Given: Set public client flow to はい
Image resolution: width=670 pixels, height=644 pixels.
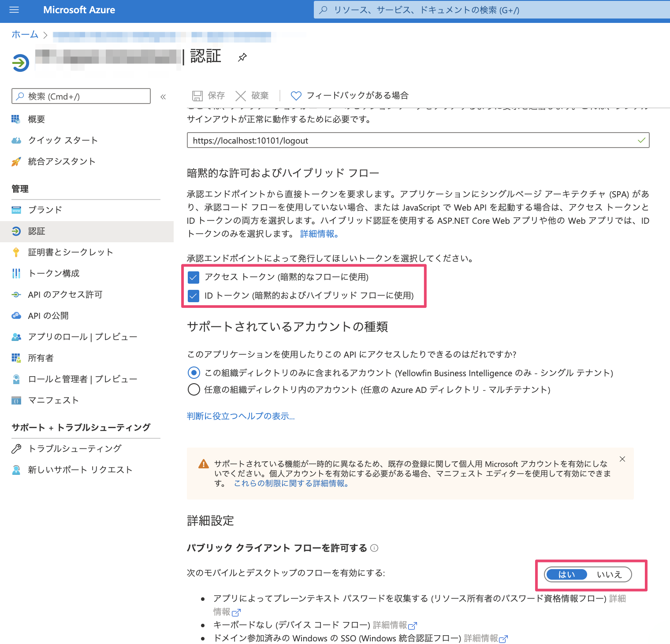Looking at the screenshot, I should click(x=566, y=574).
